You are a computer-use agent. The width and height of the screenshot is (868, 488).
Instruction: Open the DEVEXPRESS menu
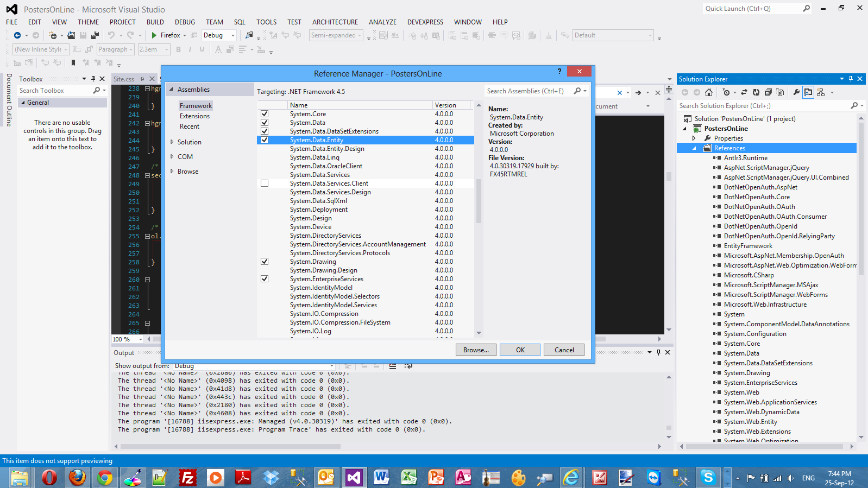point(425,22)
